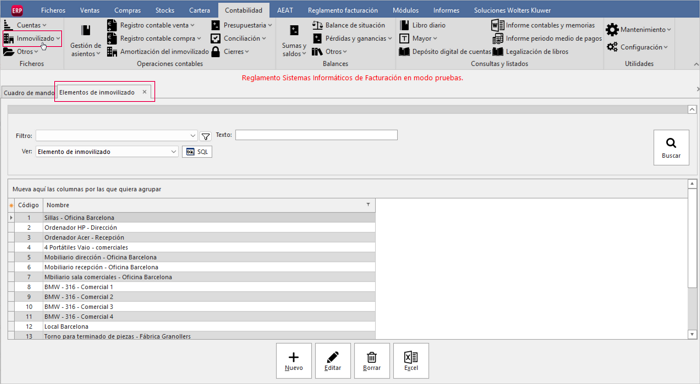
Task: Click the filter funnel icon
Action: click(205, 136)
